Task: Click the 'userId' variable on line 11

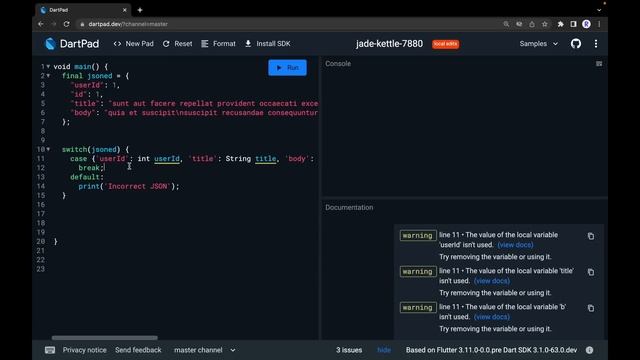Action: tap(167, 159)
